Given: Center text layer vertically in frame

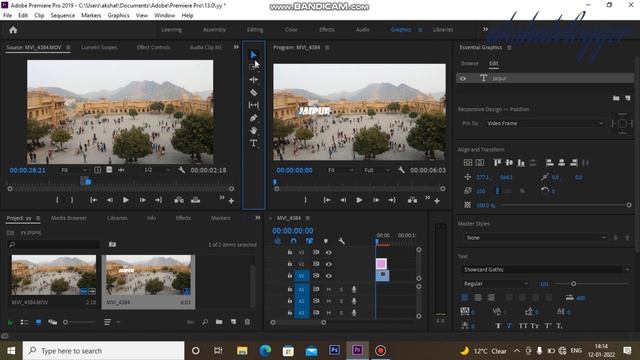Looking at the screenshot, I should click(468, 163).
